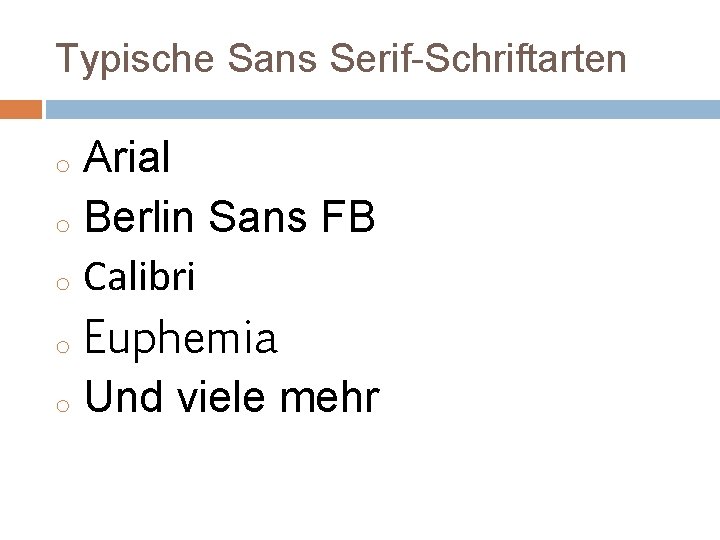The image size is (720, 540).
Task: Click the bullet circle beside Arial
Action: pyautogui.click(x=63, y=166)
